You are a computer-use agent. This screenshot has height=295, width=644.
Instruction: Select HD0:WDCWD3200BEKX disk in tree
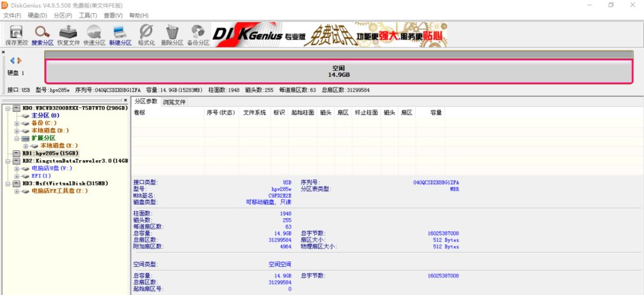[x=75, y=108]
